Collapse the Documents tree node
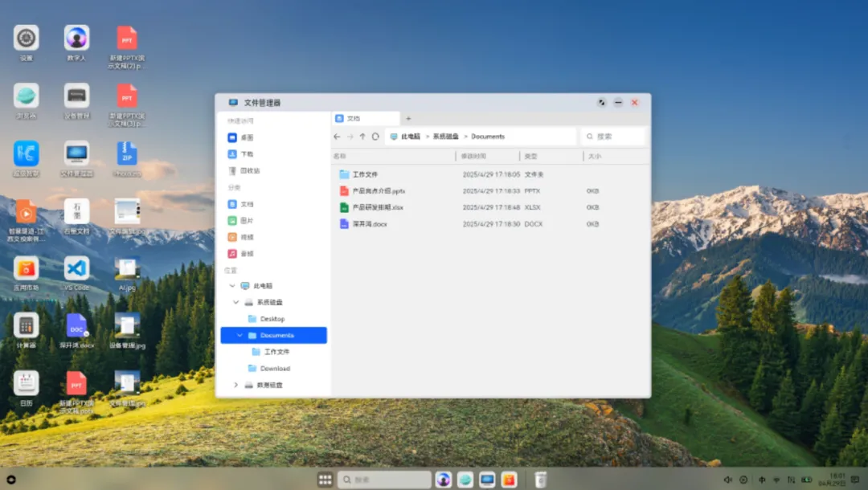The image size is (868, 490). click(240, 335)
